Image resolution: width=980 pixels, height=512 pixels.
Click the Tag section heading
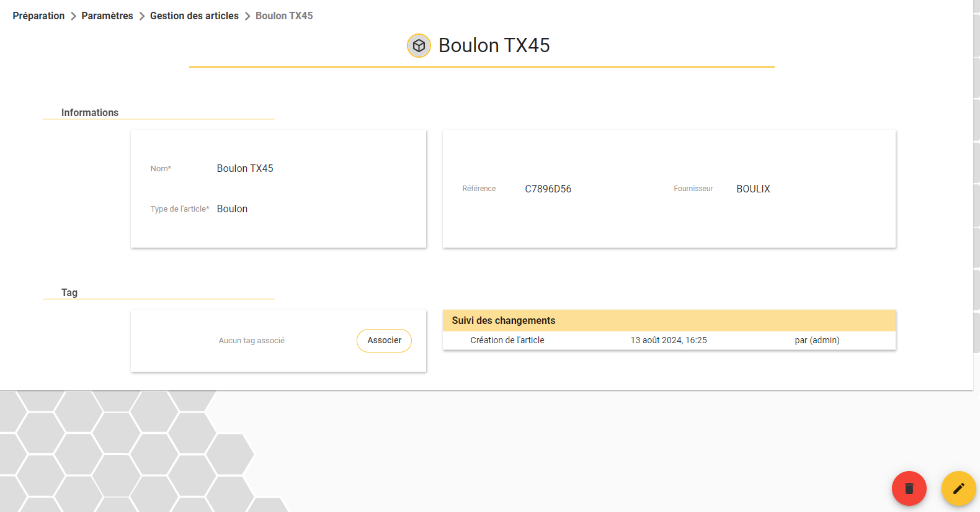click(69, 292)
